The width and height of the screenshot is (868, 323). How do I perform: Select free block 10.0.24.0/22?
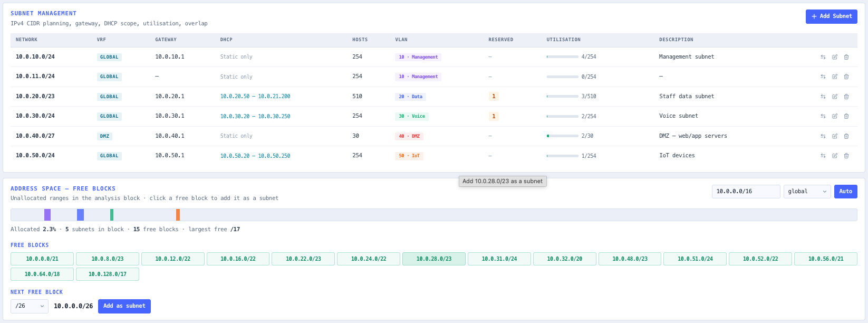coord(369,259)
